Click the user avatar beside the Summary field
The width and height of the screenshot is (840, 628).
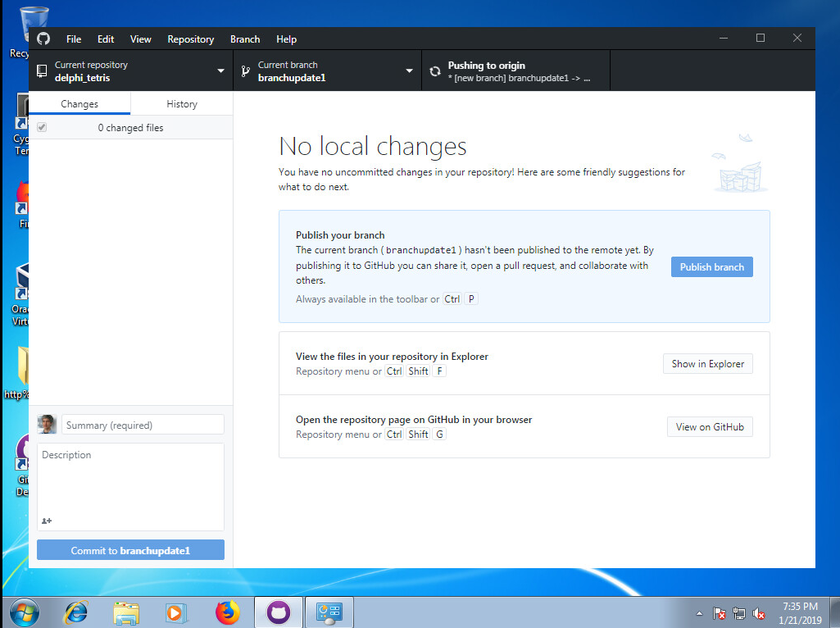pos(47,425)
